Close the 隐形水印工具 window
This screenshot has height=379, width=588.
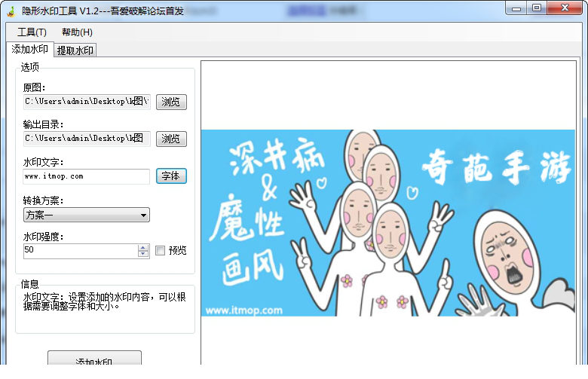pos(565,8)
